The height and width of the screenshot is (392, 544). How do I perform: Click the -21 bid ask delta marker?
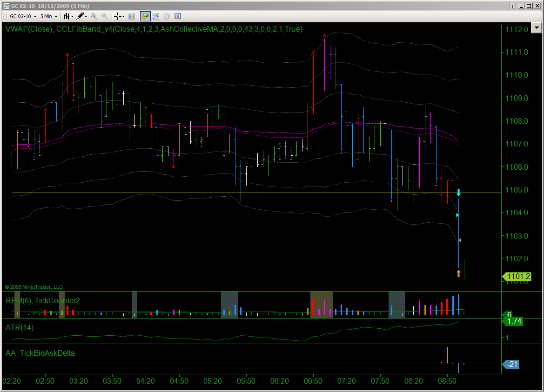(510, 364)
